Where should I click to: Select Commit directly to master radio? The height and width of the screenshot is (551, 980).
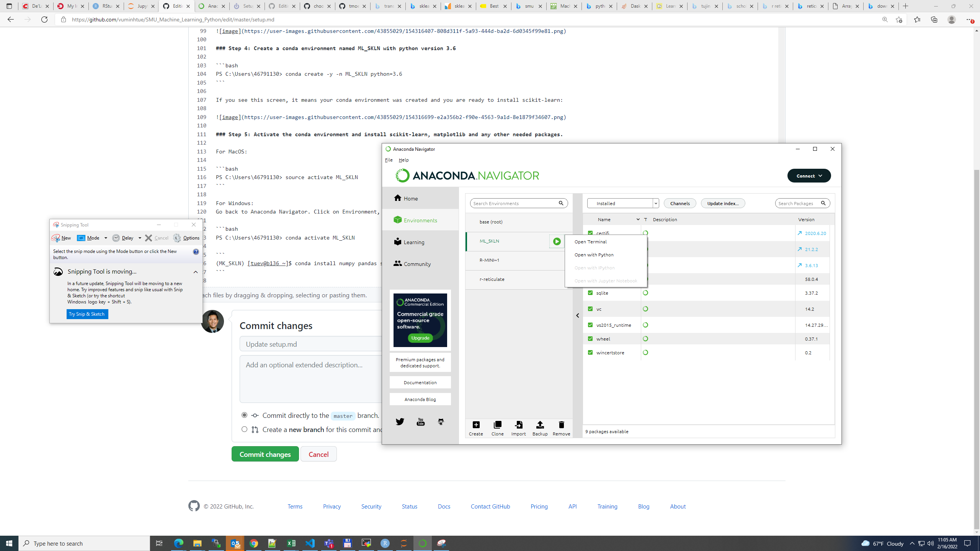click(x=244, y=415)
